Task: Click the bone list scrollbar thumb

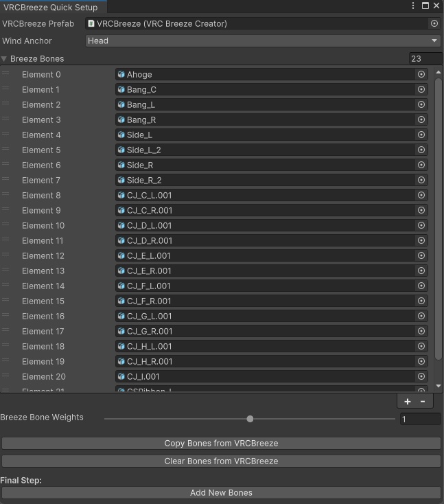Action: [438, 218]
